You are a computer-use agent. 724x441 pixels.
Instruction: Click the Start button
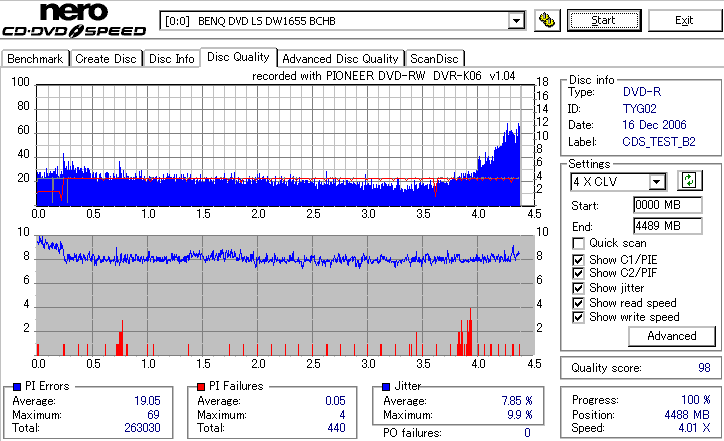coord(604,20)
